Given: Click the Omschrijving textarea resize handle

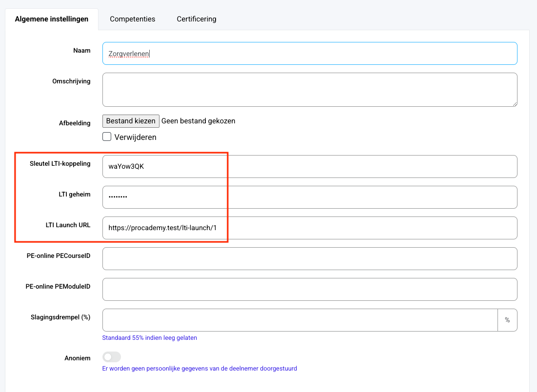Looking at the screenshot, I should (514, 103).
